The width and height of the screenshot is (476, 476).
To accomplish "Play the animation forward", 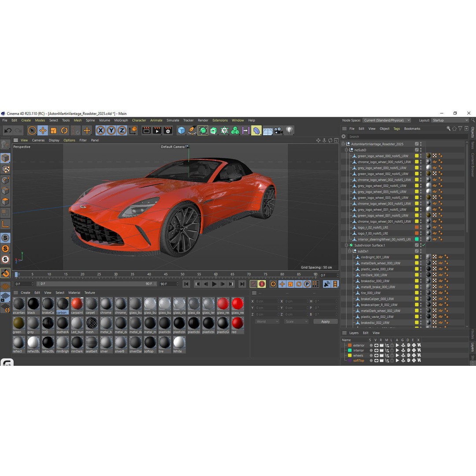I will coord(214,284).
